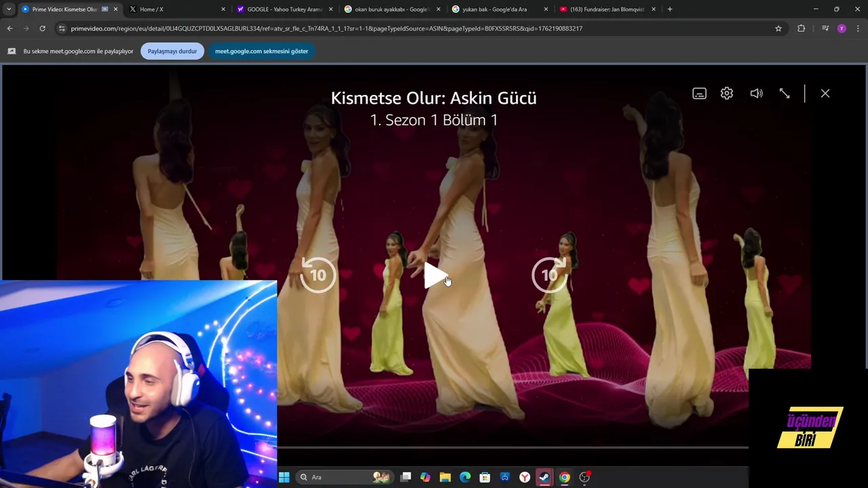Switch to the yukarı bak Google tab
The width and height of the screenshot is (868, 488).
(498, 9)
